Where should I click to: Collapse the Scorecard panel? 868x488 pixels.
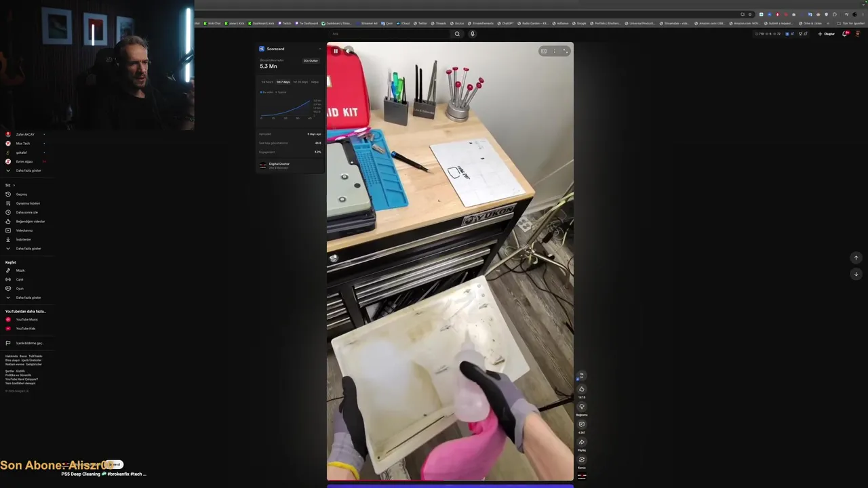coord(320,49)
